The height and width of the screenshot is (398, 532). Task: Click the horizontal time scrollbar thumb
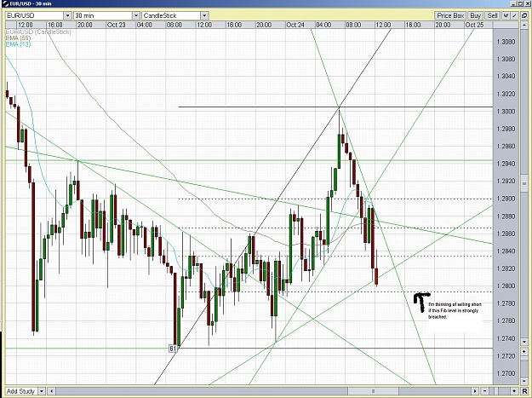[373, 391]
